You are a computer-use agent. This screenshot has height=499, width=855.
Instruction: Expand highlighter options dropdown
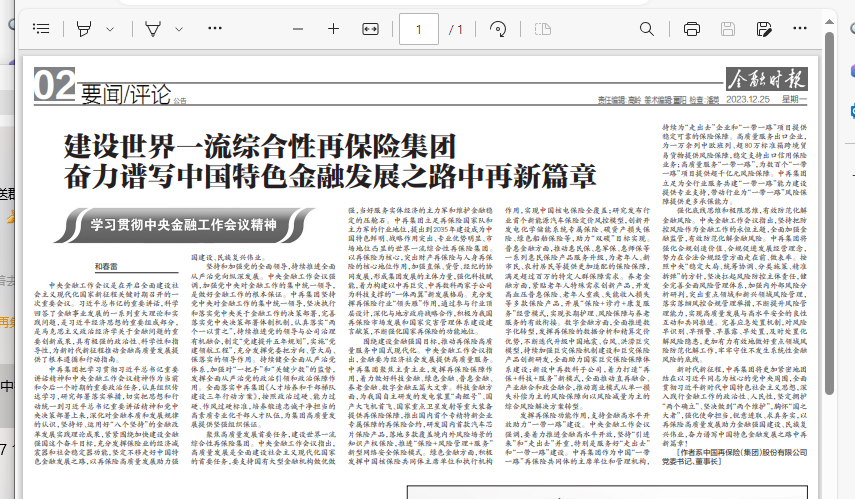(x=110, y=29)
